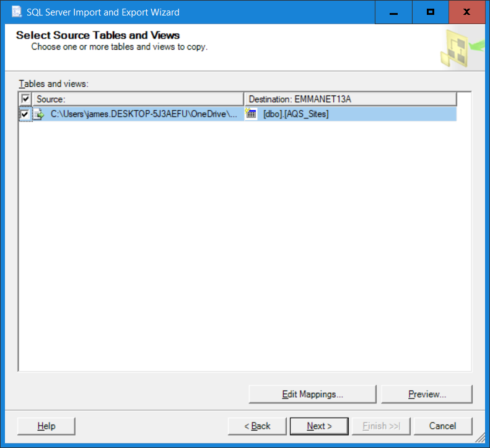Click the Source: column header
This screenshot has width=490, height=448.
(x=138, y=99)
